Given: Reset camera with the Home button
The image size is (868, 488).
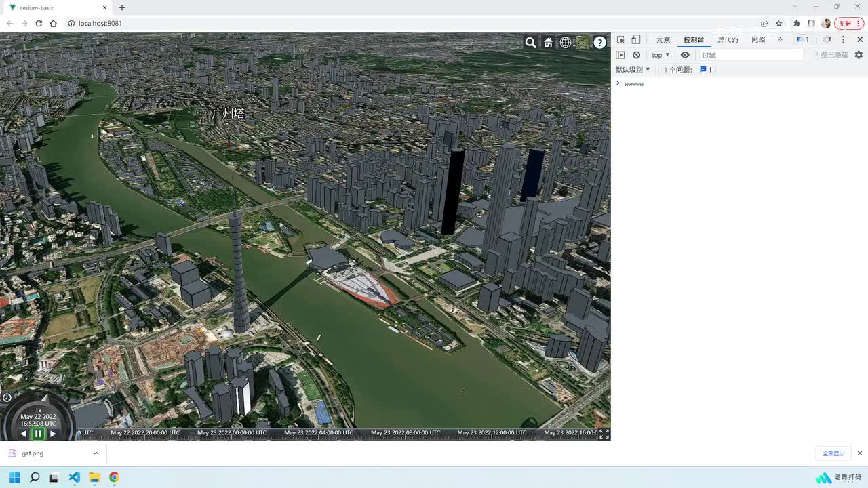Looking at the screenshot, I should (548, 43).
